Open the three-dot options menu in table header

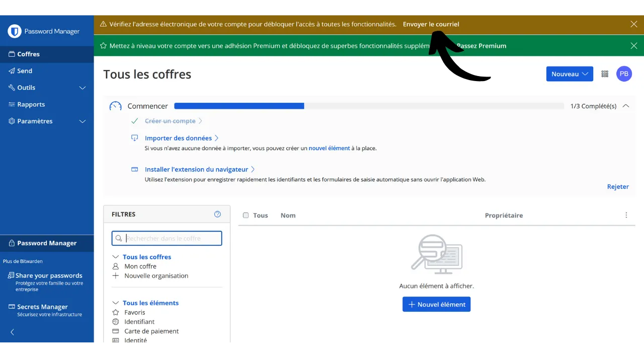626,215
